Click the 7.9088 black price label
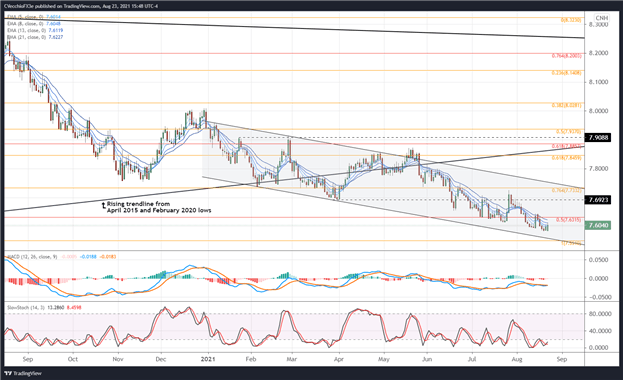 click(598, 138)
